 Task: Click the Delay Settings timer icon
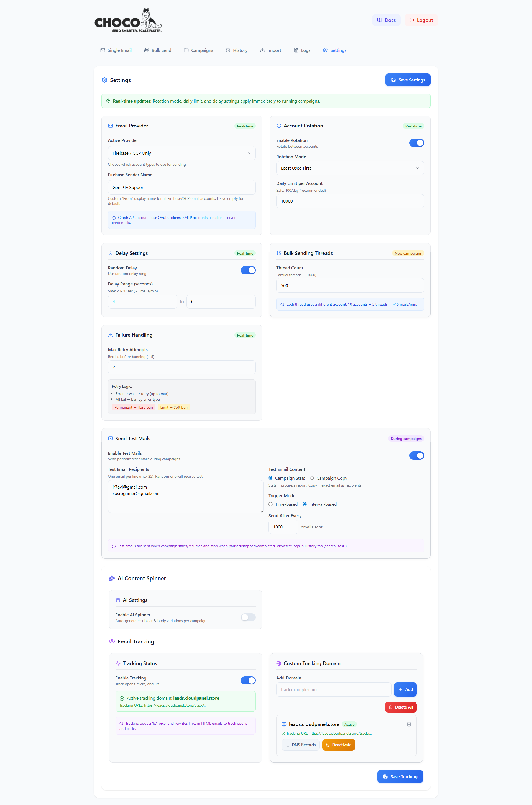click(111, 253)
